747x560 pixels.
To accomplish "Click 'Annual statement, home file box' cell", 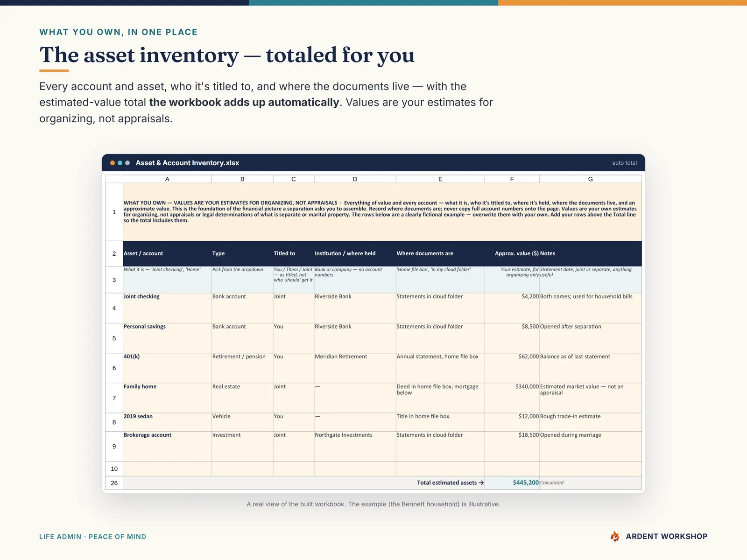I will pos(440,368).
